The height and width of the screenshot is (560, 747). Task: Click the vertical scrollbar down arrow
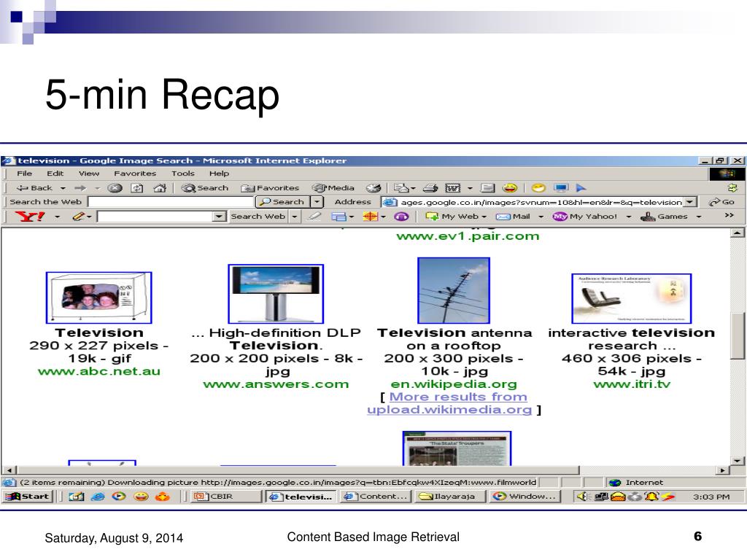(x=737, y=461)
